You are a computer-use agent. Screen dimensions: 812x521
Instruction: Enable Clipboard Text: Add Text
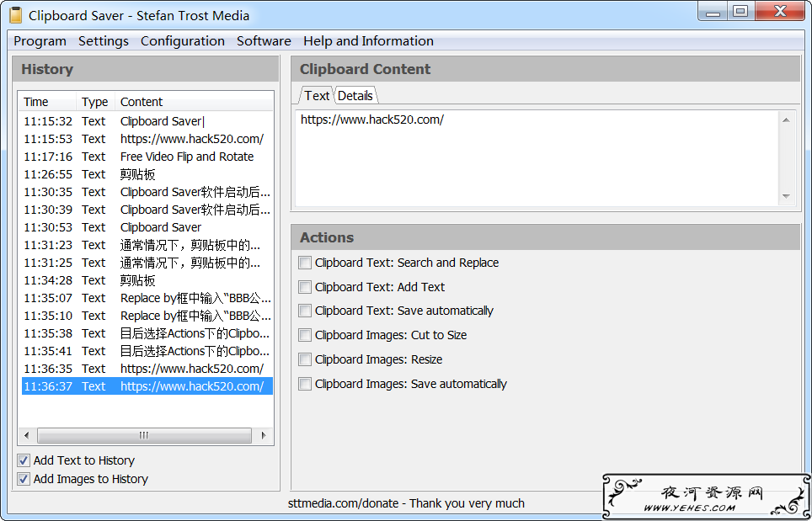[305, 287]
